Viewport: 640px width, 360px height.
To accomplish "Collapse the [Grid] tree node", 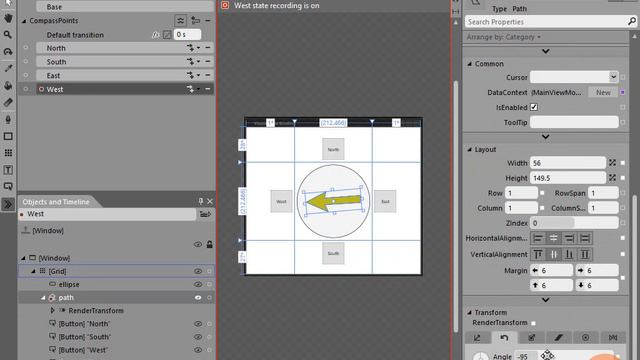I will tap(34, 271).
